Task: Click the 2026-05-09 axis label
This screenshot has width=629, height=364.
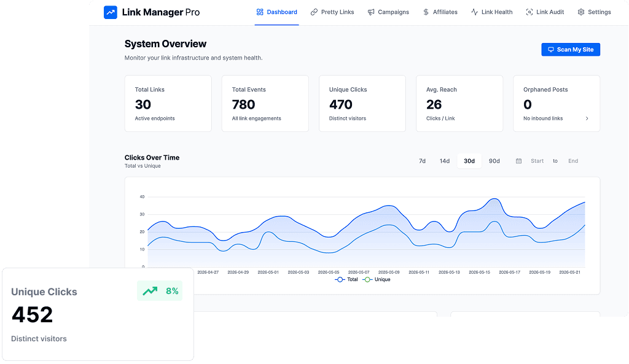Action: 389,272
